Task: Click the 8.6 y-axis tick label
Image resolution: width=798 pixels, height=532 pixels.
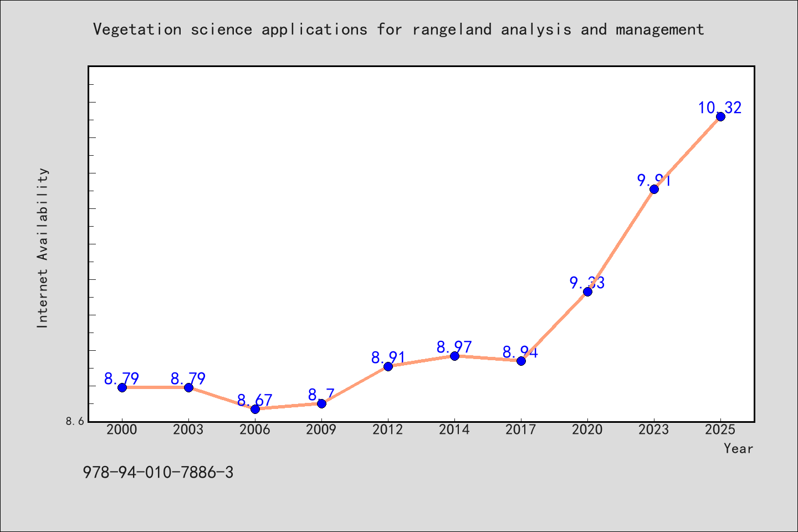Action: click(x=75, y=421)
